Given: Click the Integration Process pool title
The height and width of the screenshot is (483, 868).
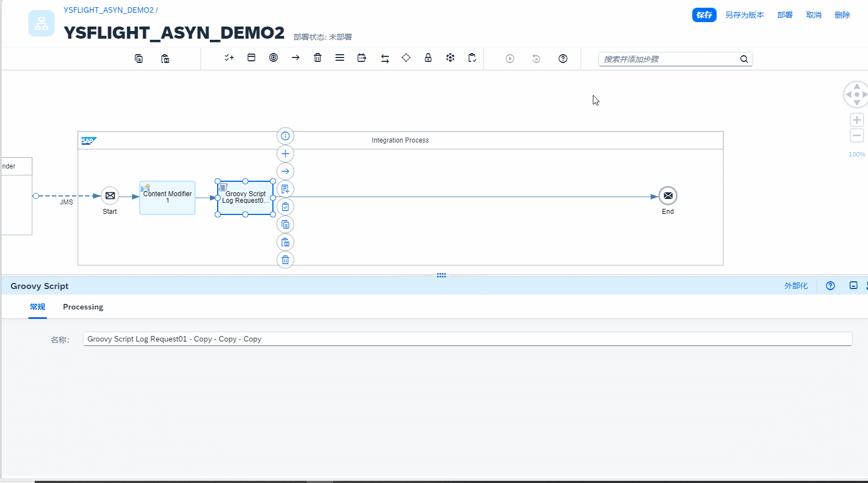Looking at the screenshot, I should tap(400, 140).
